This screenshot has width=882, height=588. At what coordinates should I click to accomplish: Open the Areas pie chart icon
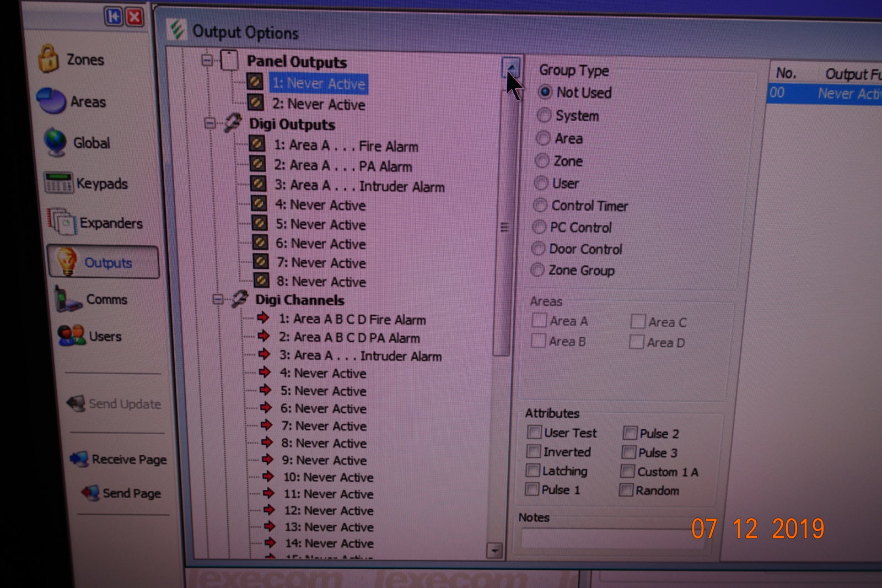[51, 101]
